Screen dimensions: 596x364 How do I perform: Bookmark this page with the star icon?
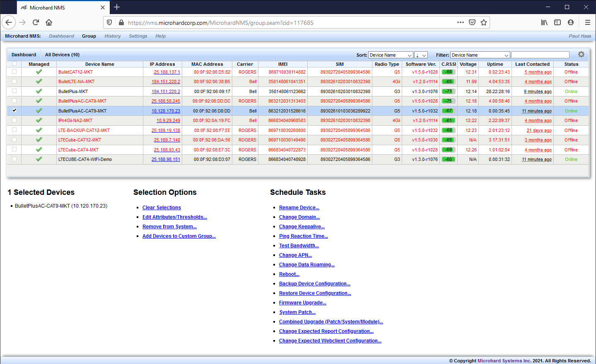pyautogui.click(x=483, y=22)
